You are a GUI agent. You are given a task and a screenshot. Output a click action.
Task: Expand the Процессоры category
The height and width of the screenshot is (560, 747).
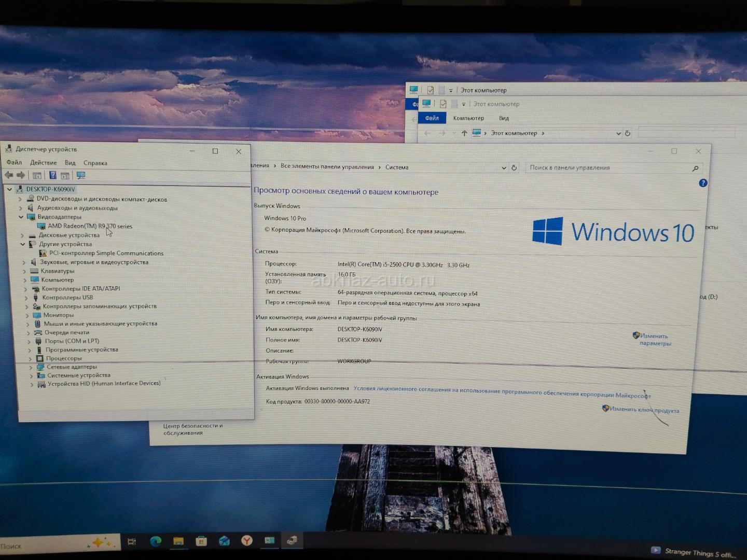(x=30, y=358)
